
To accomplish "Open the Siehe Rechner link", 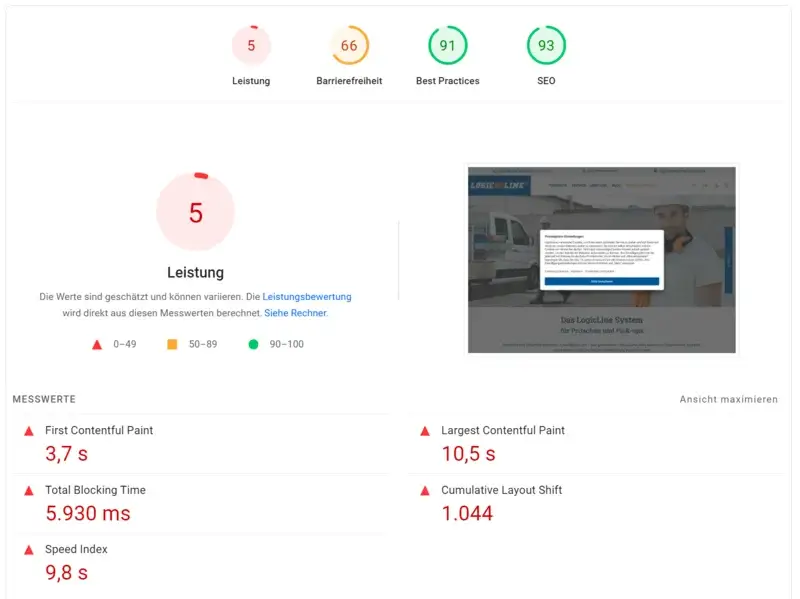I will pos(295,313).
